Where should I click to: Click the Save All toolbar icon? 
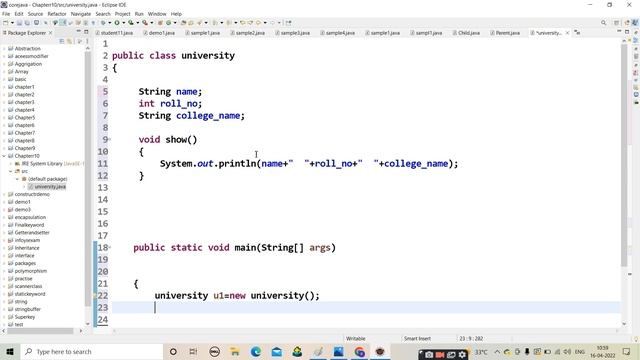click(x=27, y=23)
